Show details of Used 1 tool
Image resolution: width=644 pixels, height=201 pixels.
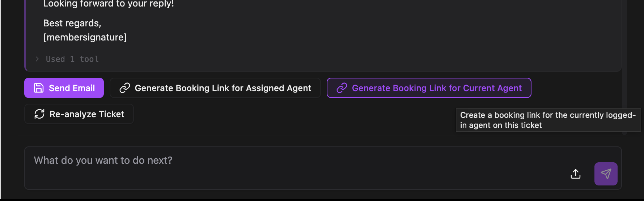click(72, 59)
